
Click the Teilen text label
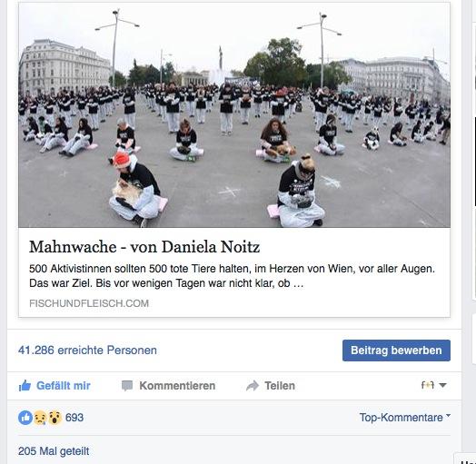(280, 386)
